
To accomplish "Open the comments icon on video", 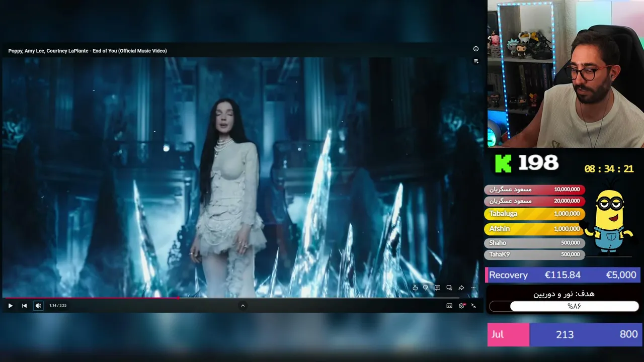I will tap(449, 288).
